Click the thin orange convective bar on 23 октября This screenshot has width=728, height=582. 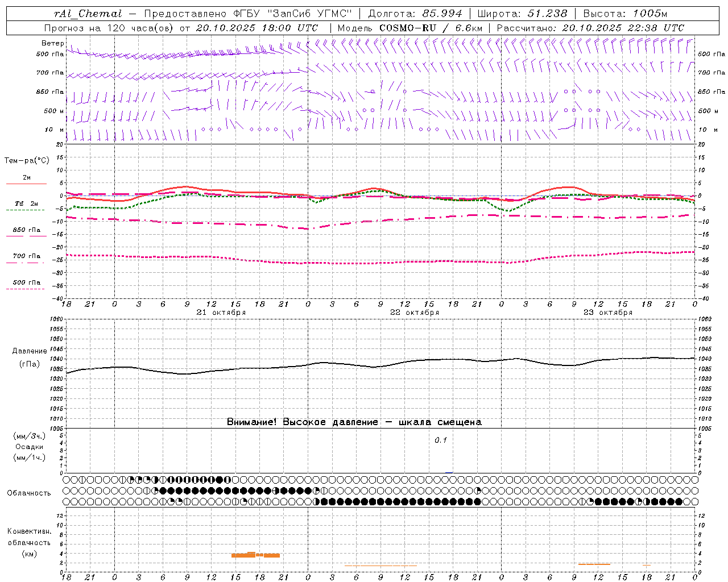[x=594, y=564]
